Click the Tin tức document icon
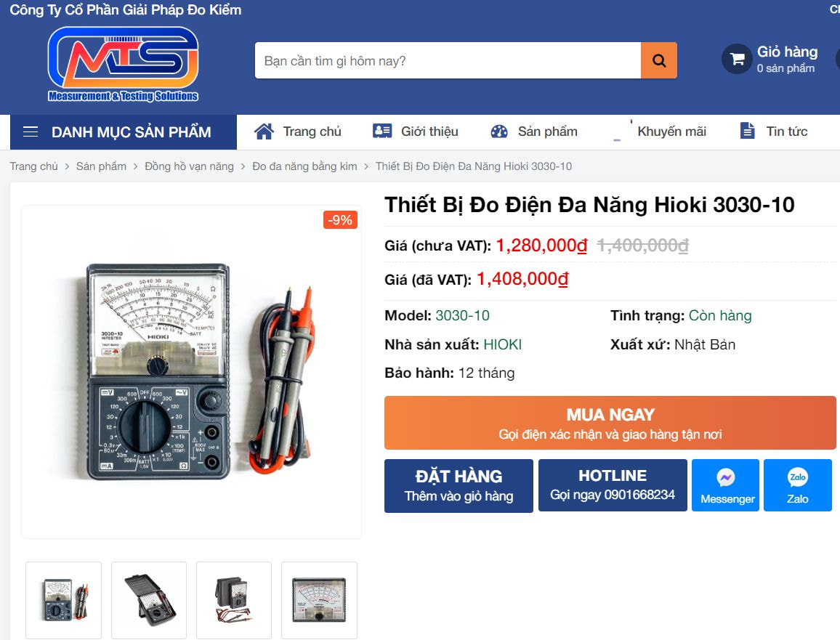The width and height of the screenshot is (840, 640). pyautogui.click(x=746, y=131)
